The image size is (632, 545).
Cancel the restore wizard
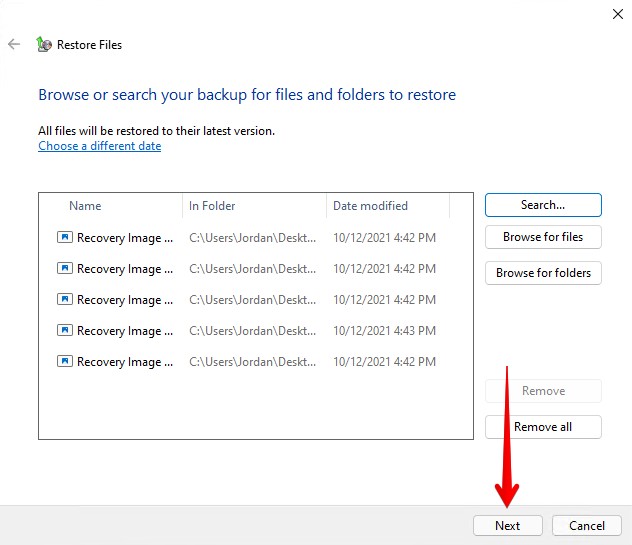pyautogui.click(x=587, y=526)
